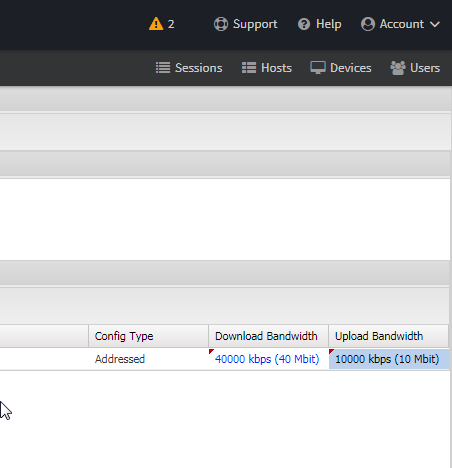Click the Devices monitor icon
The width and height of the screenshot is (452, 468).
click(318, 68)
